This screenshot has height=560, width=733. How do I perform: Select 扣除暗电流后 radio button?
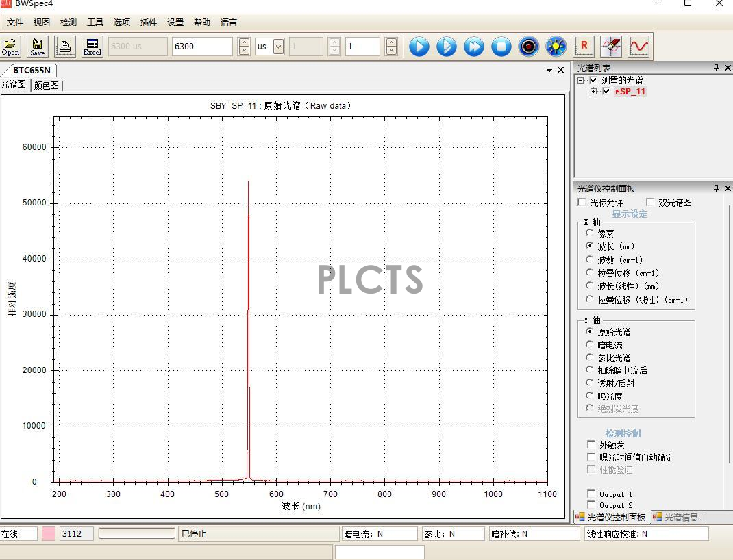point(590,370)
